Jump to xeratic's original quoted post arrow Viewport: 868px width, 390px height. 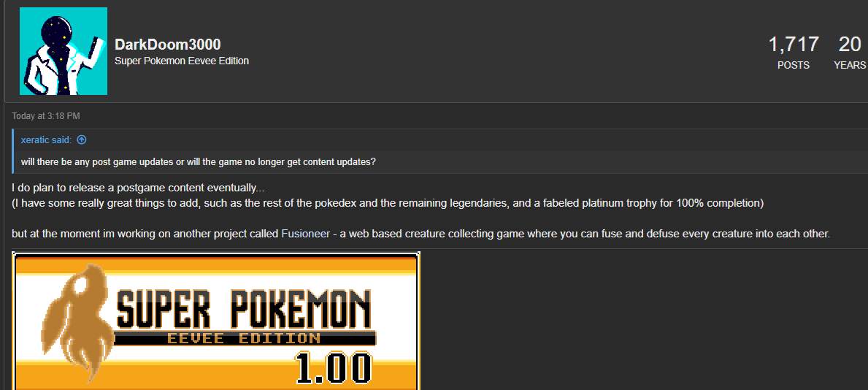[81, 140]
